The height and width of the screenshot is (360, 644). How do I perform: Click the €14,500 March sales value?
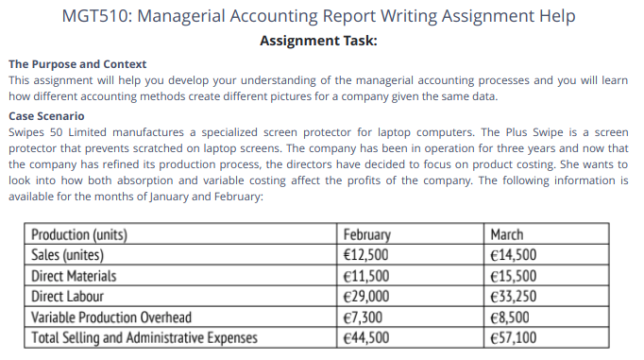(514, 255)
